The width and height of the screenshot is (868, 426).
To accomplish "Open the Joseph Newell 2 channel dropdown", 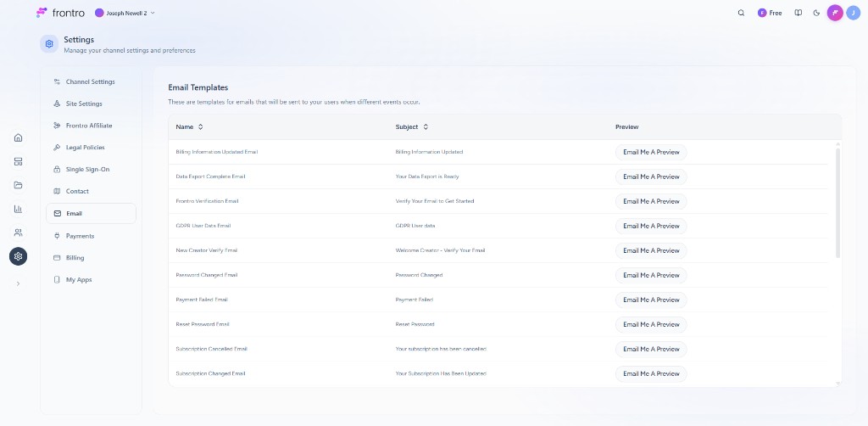I will (x=125, y=13).
